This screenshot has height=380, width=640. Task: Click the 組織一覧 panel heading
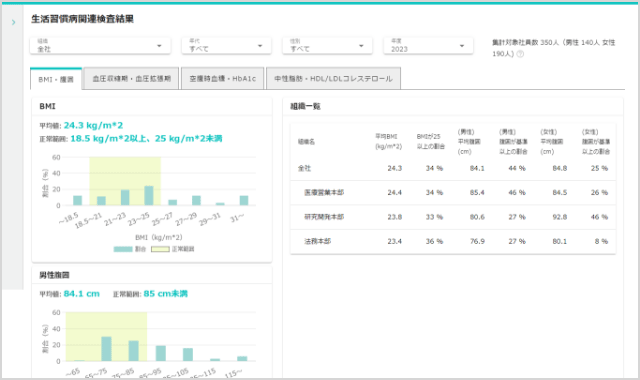pyautogui.click(x=305, y=106)
